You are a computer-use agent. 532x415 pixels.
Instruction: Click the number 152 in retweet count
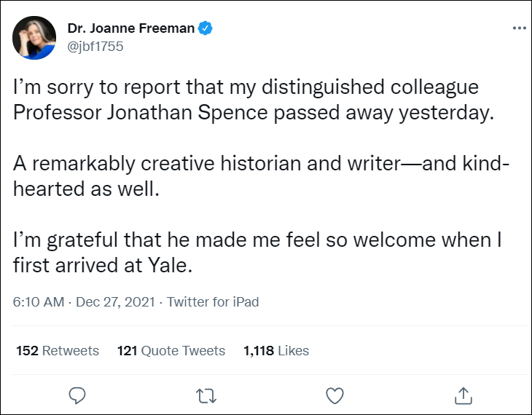[x=27, y=351]
